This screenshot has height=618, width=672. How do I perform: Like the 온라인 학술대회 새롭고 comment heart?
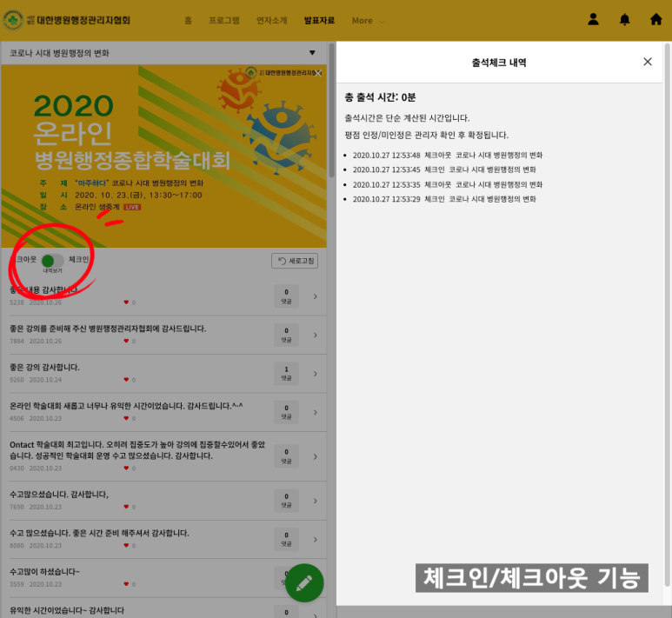(x=126, y=418)
